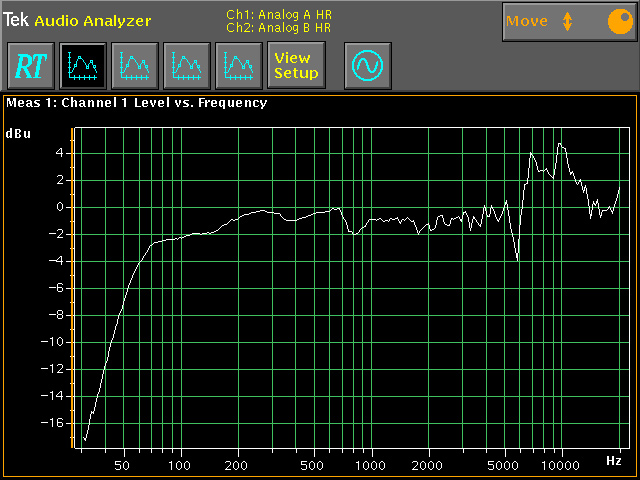Select the fourth graph view icon
This screenshot has width=640, height=480.
239,66
